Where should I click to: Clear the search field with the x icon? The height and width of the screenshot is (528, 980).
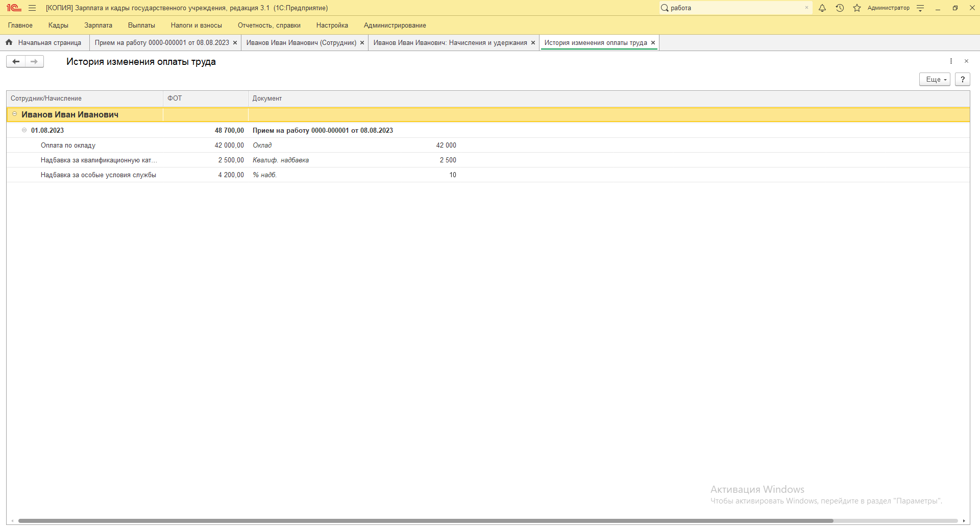click(x=806, y=8)
